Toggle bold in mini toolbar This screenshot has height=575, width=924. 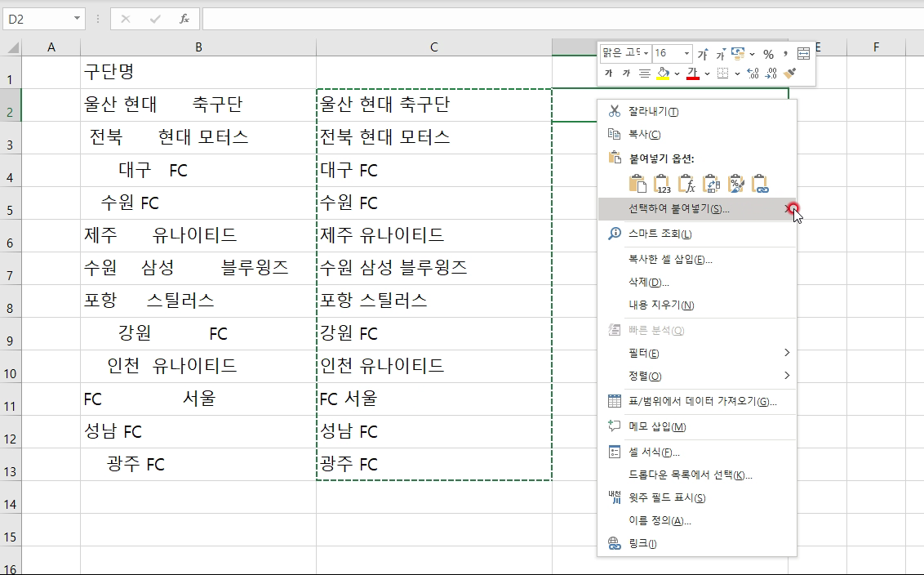pos(609,74)
